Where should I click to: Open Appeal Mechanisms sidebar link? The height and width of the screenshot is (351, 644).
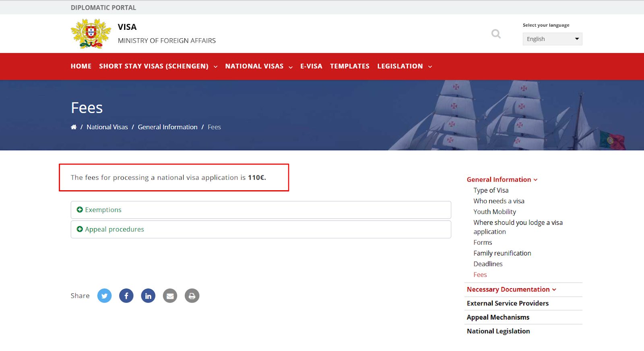point(498,318)
